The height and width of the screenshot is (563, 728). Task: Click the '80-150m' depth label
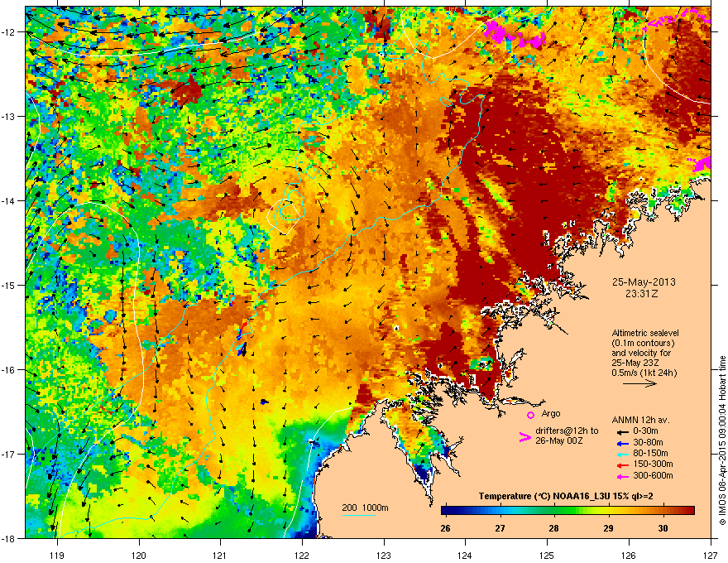(x=650, y=454)
